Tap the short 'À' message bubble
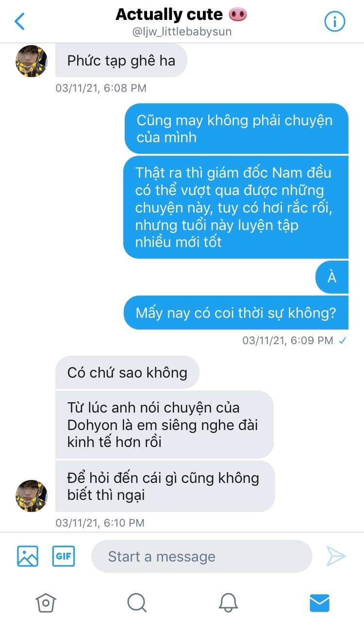 pyautogui.click(x=332, y=277)
